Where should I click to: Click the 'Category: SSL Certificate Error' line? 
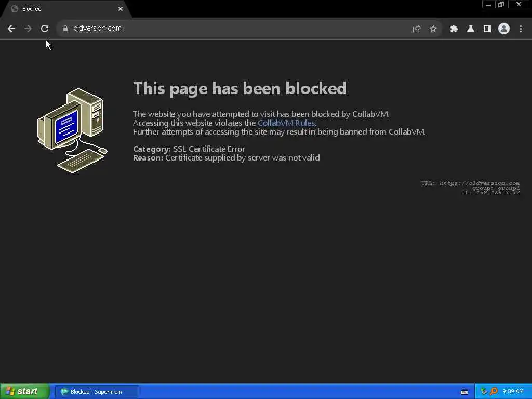[189, 149]
